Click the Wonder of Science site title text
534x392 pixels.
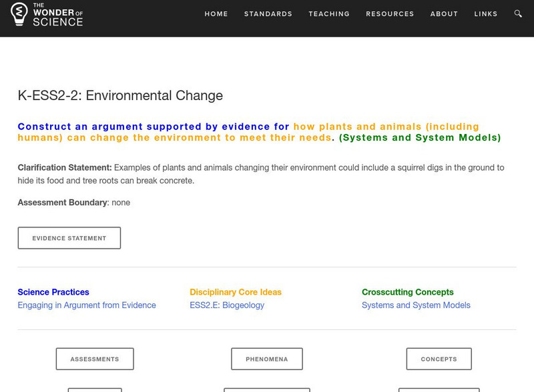click(x=57, y=14)
